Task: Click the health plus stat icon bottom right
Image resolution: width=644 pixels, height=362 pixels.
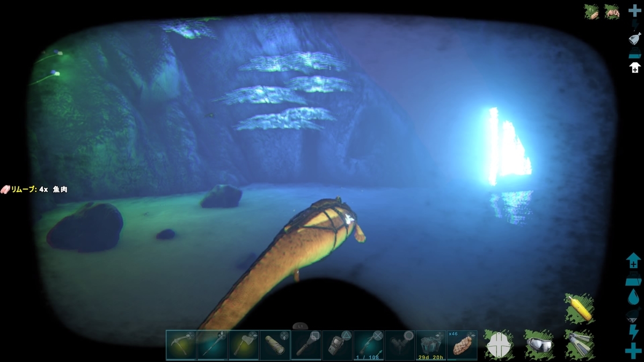Action: coord(634,350)
